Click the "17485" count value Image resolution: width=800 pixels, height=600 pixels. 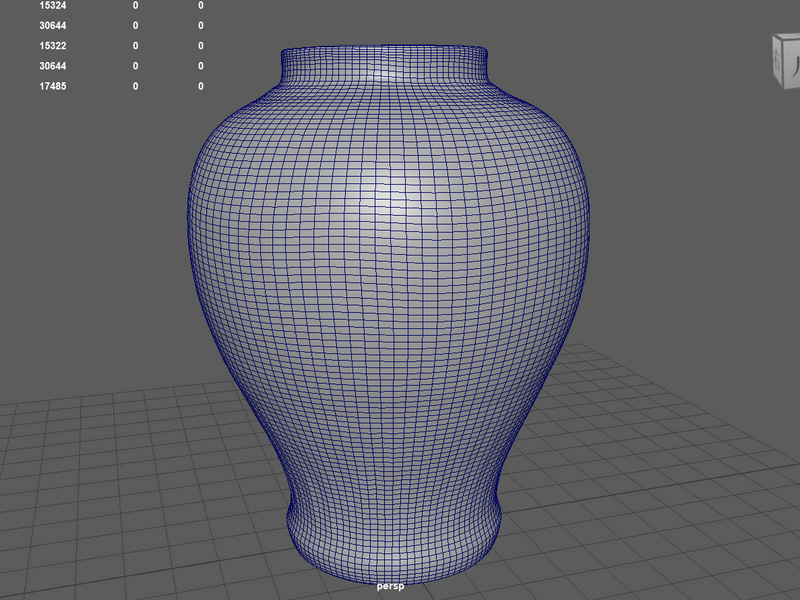(x=53, y=86)
